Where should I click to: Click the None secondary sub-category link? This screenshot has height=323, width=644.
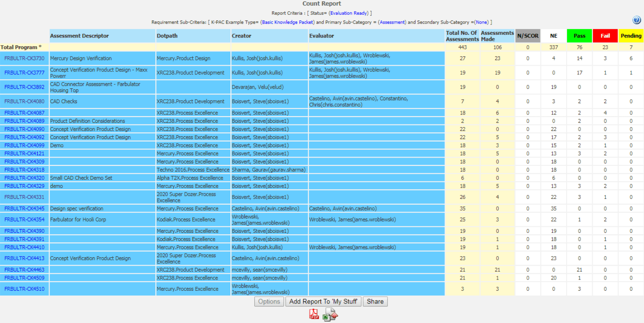pyautogui.click(x=481, y=22)
